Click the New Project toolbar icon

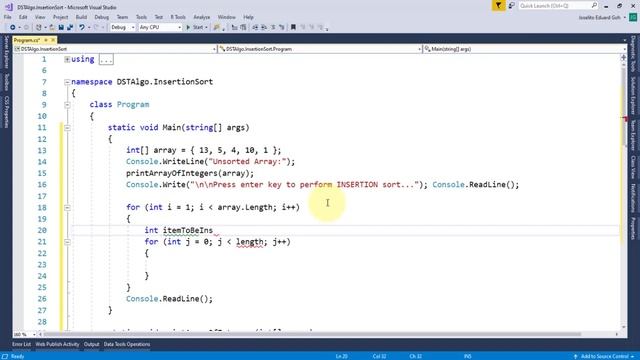39,27
